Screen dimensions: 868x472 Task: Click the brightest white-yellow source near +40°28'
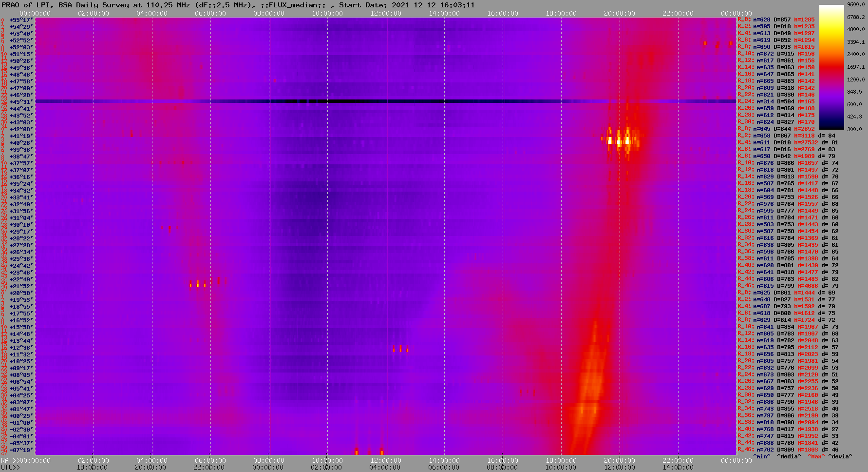click(619, 141)
